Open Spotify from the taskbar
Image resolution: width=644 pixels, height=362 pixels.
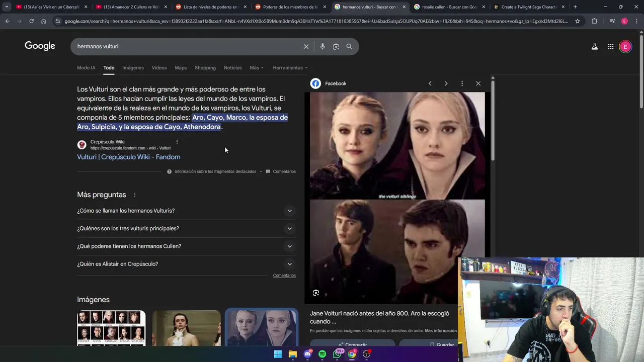click(322, 354)
